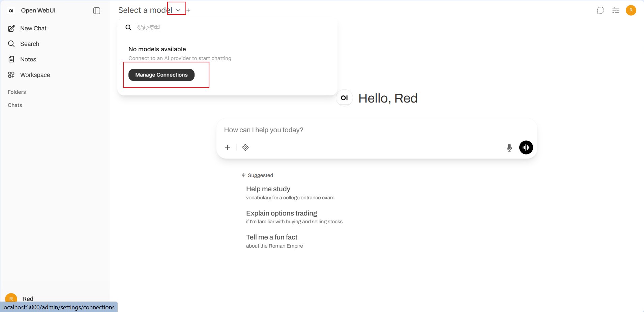Click the Open WebUI logo icon
Screen dimensions: 644x312
[11, 10]
